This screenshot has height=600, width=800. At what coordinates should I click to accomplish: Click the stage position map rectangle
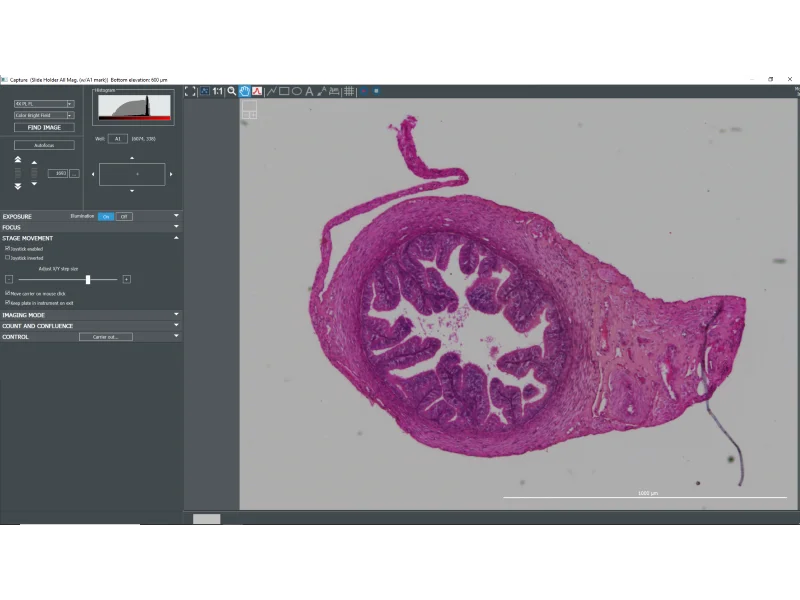pyautogui.click(x=132, y=174)
